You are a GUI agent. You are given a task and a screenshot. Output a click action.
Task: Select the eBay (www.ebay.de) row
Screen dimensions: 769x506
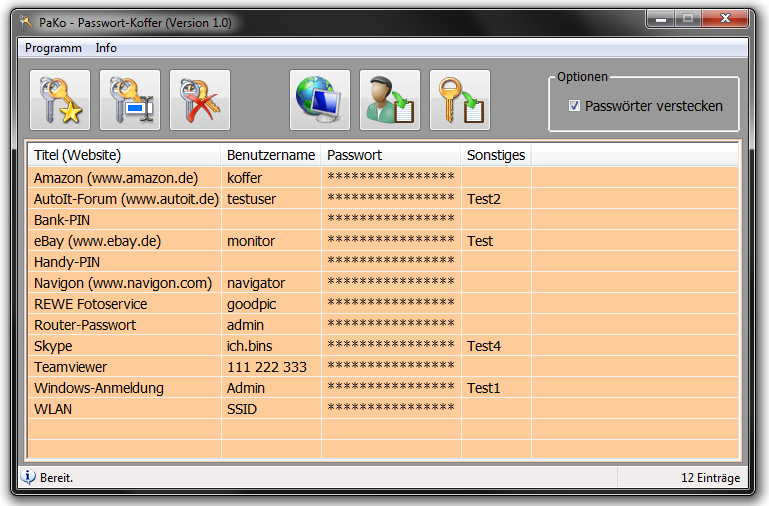pyautogui.click(x=97, y=241)
